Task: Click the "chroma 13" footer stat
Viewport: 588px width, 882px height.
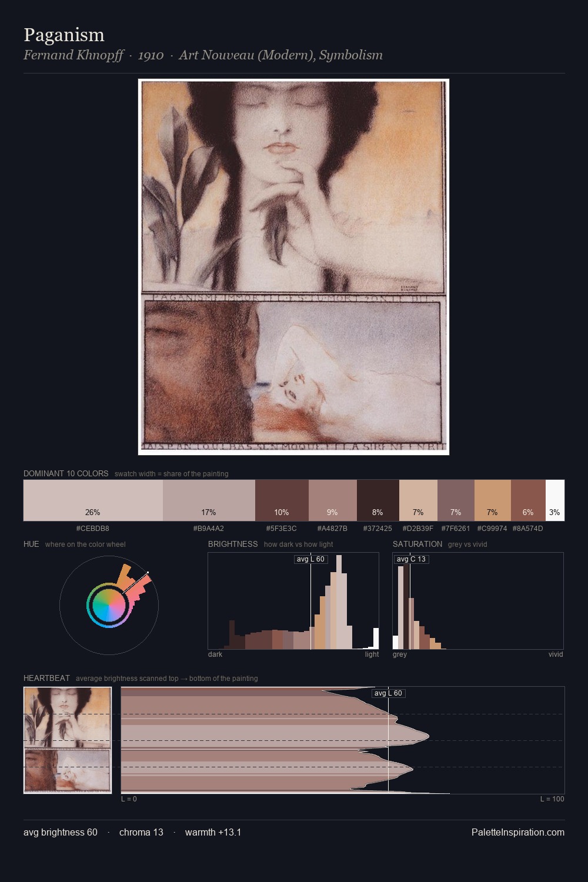Action: tap(141, 832)
